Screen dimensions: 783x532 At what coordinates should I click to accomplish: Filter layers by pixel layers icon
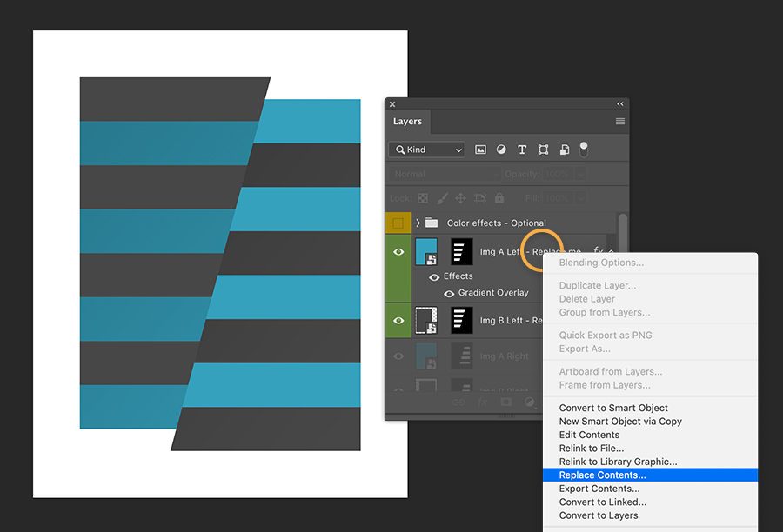pyautogui.click(x=480, y=150)
